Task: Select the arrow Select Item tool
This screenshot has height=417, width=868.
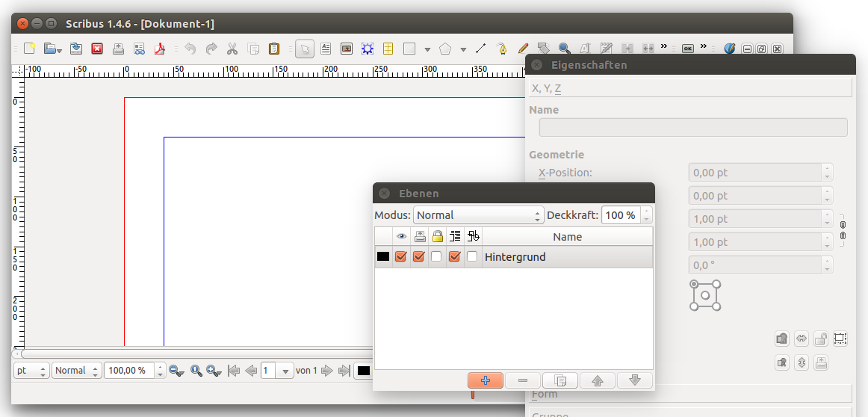Action: 305,49
